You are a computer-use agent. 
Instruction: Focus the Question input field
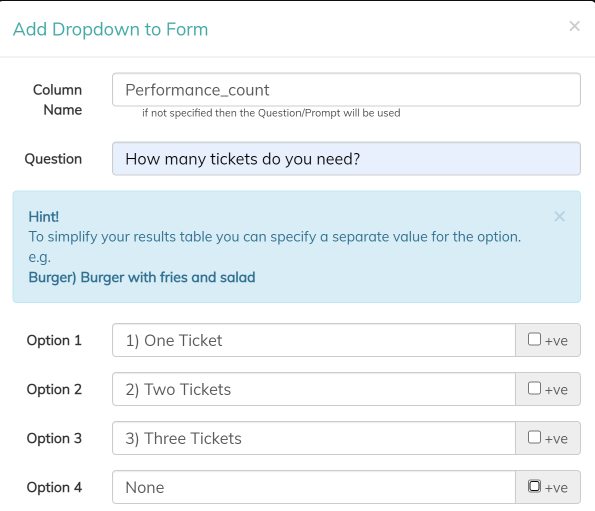pyautogui.click(x=346, y=159)
